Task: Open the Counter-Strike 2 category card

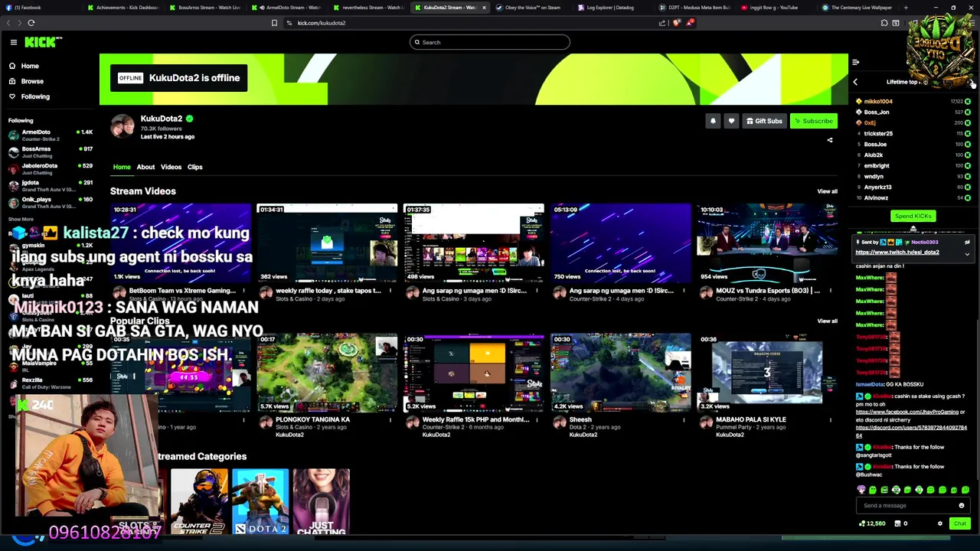Action: click(x=199, y=502)
